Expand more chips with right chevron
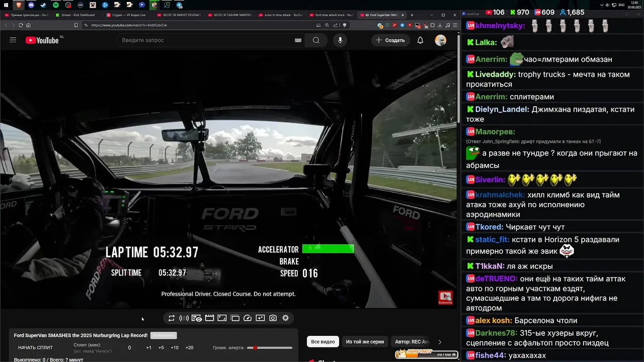This screenshot has height=362, width=644. 440,342
